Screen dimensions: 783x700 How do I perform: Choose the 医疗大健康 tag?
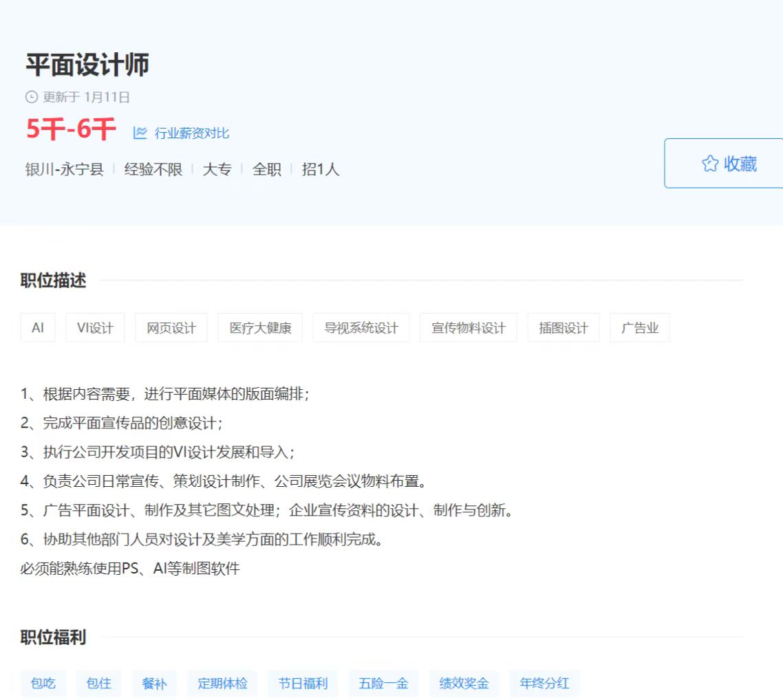point(260,328)
